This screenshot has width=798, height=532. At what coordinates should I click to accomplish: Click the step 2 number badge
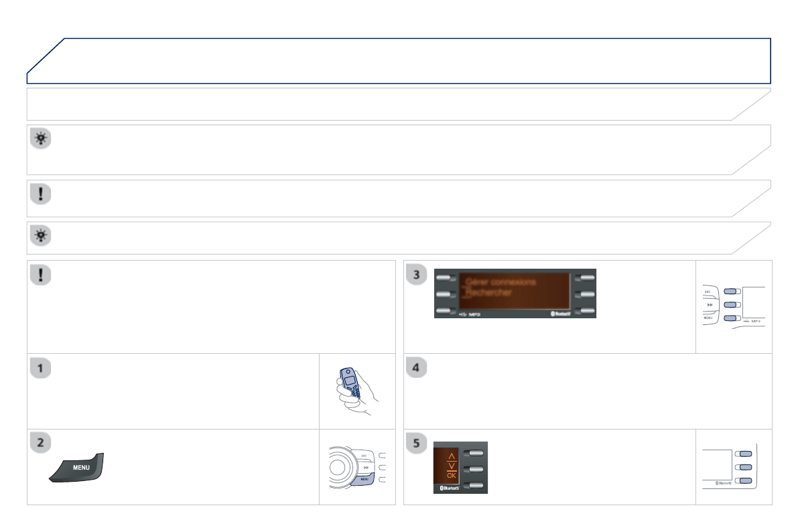click(x=41, y=442)
